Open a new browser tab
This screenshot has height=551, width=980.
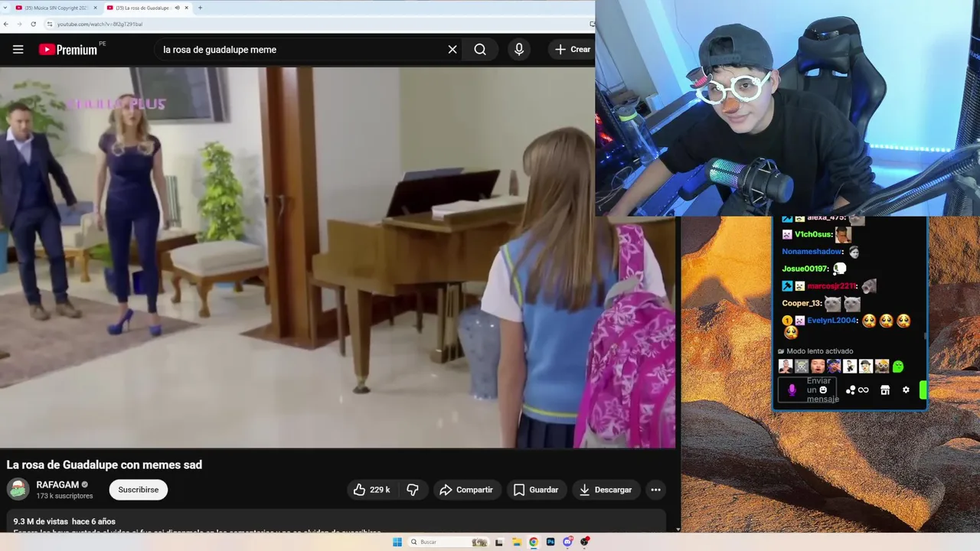point(200,8)
